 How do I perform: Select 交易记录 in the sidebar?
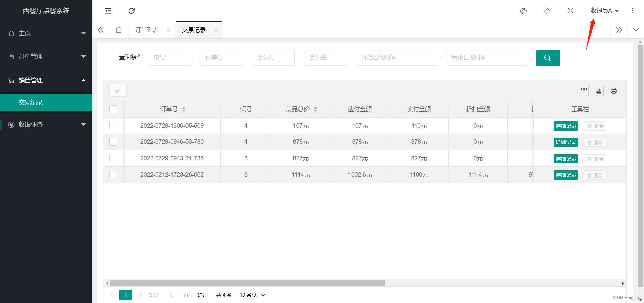[46, 102]
